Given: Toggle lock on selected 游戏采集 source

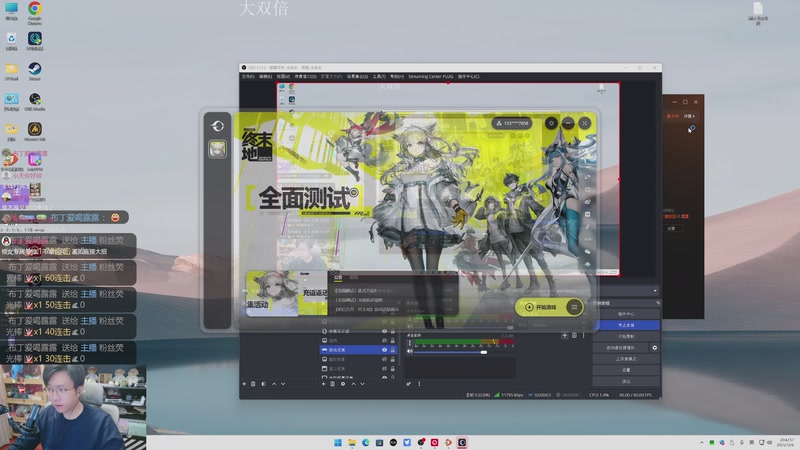Looking at the screenshot, I should (393, 350).
